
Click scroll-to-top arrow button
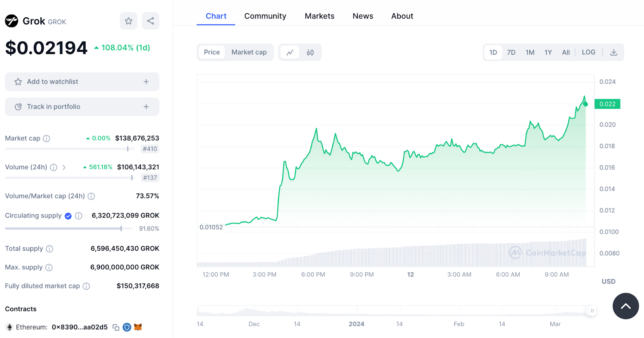[625, 306]
